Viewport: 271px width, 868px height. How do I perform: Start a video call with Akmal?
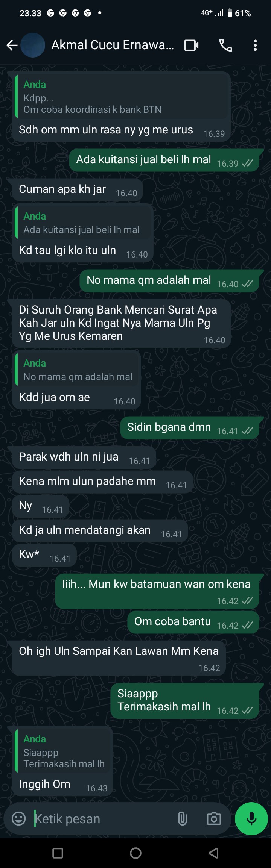tap(192, 45)
